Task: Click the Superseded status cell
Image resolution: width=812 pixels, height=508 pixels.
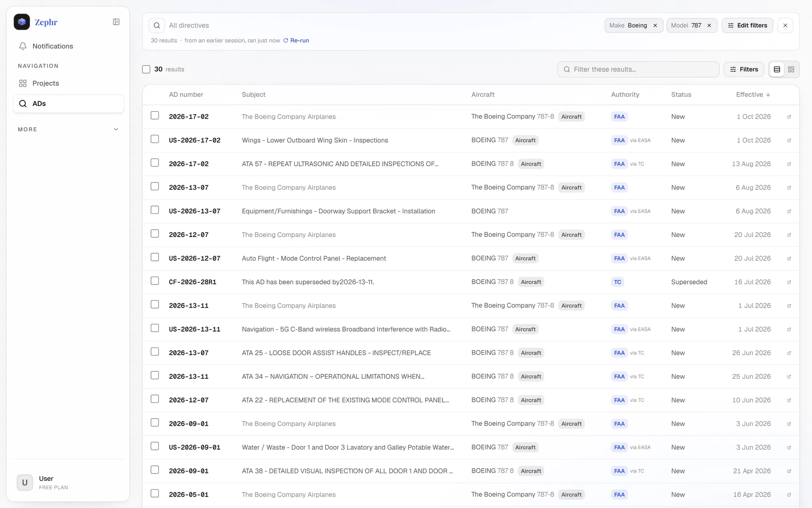Action: (689, 282)
